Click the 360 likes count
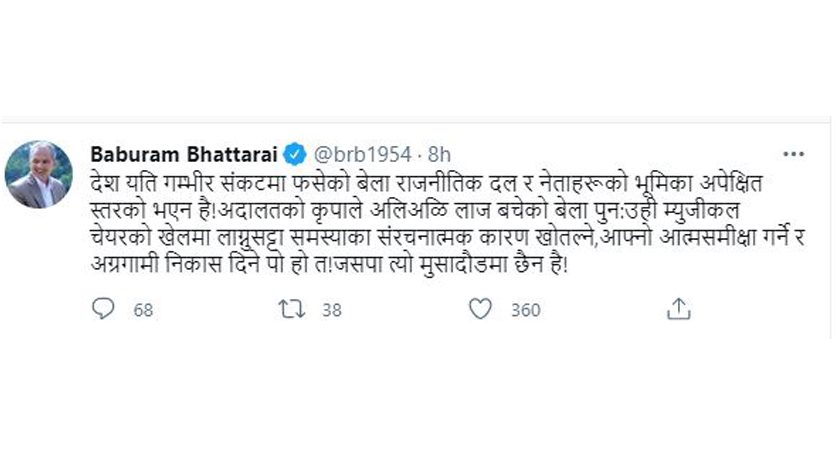 tap(525, 311)
